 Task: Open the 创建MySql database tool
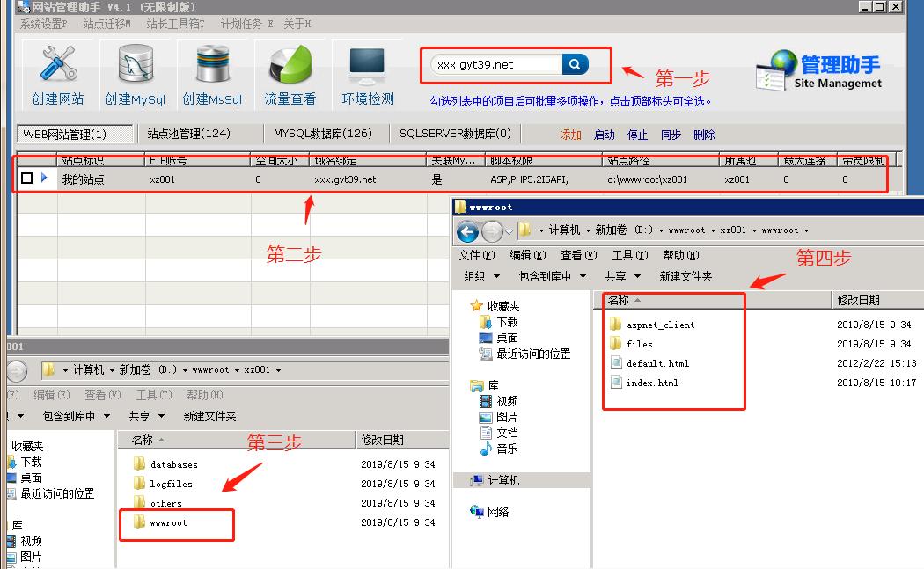(x=134, y=72)
